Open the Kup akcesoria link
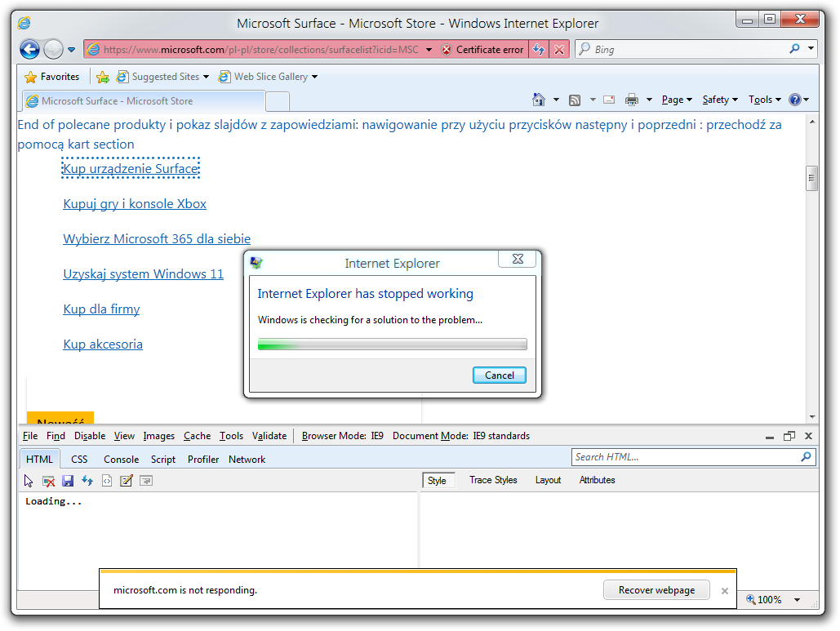Screen dimensions: 840x631 coord(103,344)
